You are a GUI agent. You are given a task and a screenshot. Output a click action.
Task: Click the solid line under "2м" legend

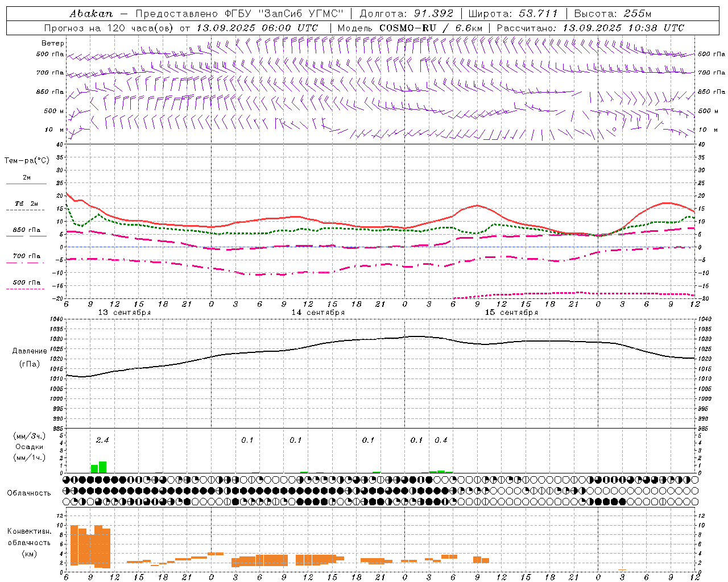26,184
